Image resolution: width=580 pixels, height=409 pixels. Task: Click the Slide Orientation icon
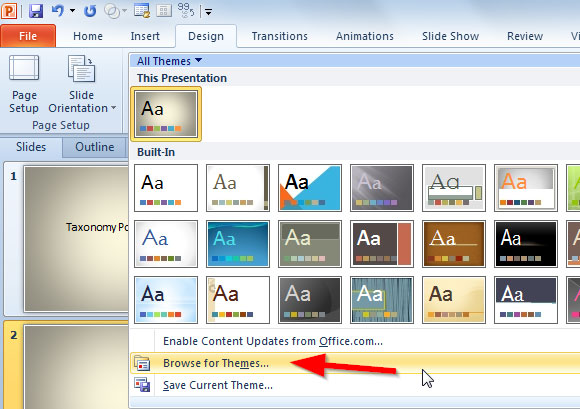click(81, 68)
